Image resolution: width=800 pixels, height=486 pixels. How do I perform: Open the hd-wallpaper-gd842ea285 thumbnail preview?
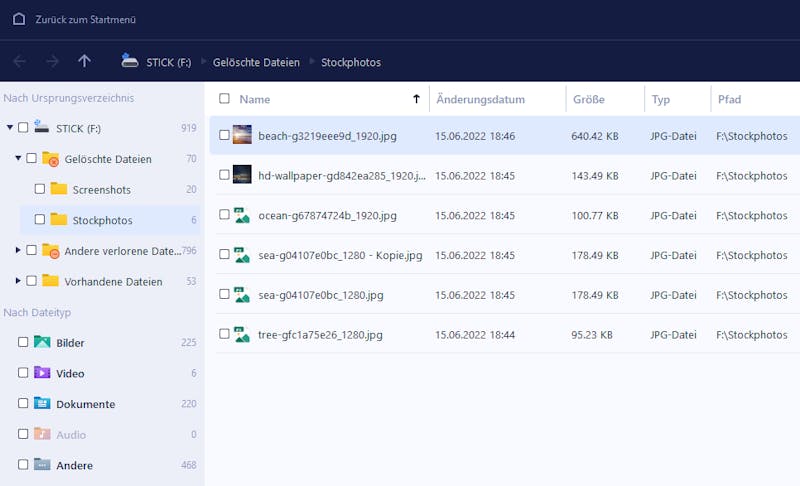[x=242, y=174]
